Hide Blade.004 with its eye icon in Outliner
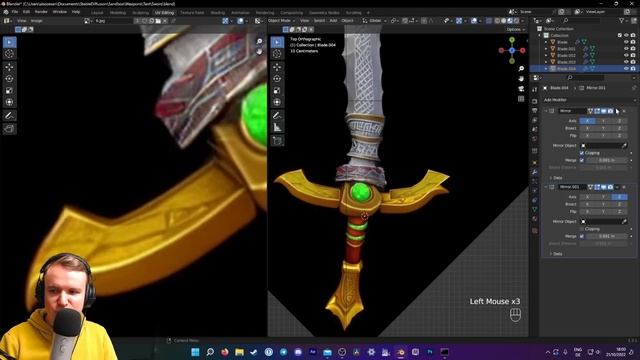 626,69
